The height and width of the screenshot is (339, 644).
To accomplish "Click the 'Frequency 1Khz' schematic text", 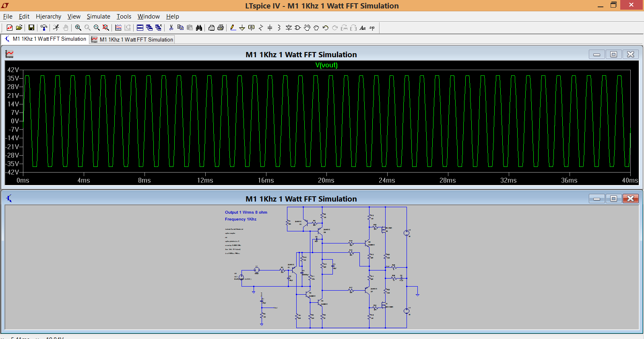I will point(241,219).
